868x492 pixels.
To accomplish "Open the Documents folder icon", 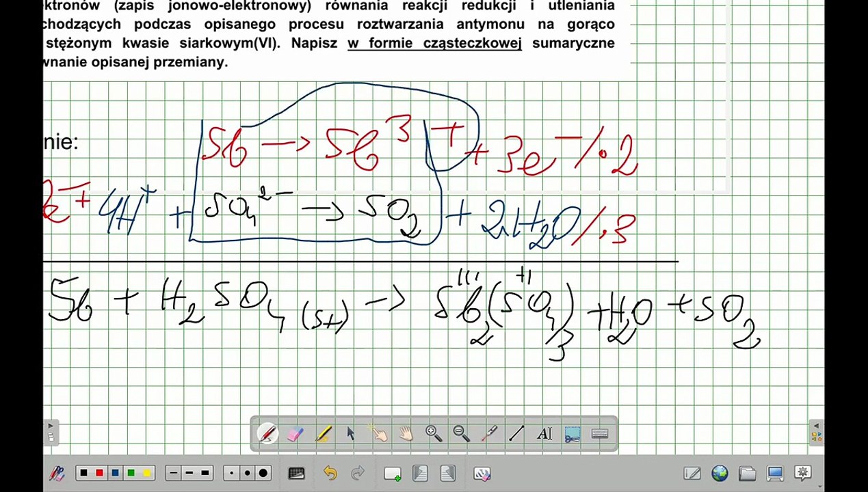I will click(748, 473).
